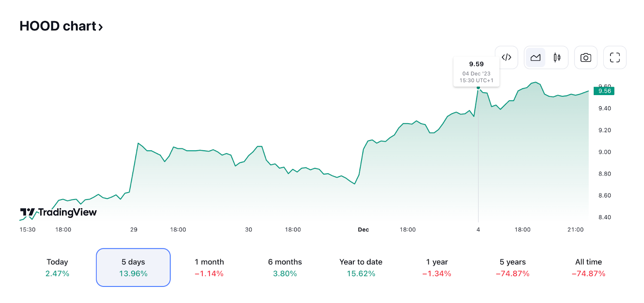Click the TradingView logo
The image size is (644, 303).
[58, 212]
